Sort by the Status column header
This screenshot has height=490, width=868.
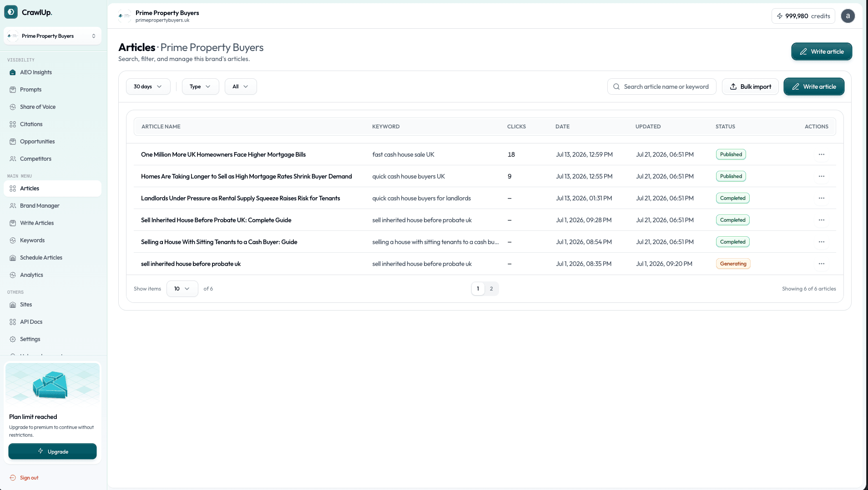click(725, 127)
